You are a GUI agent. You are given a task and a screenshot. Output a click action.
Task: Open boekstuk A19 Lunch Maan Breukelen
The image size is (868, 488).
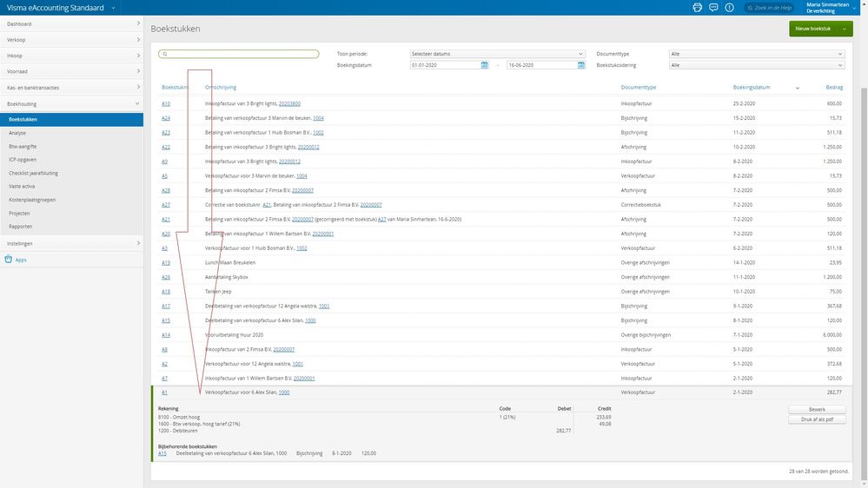point(166,263)
